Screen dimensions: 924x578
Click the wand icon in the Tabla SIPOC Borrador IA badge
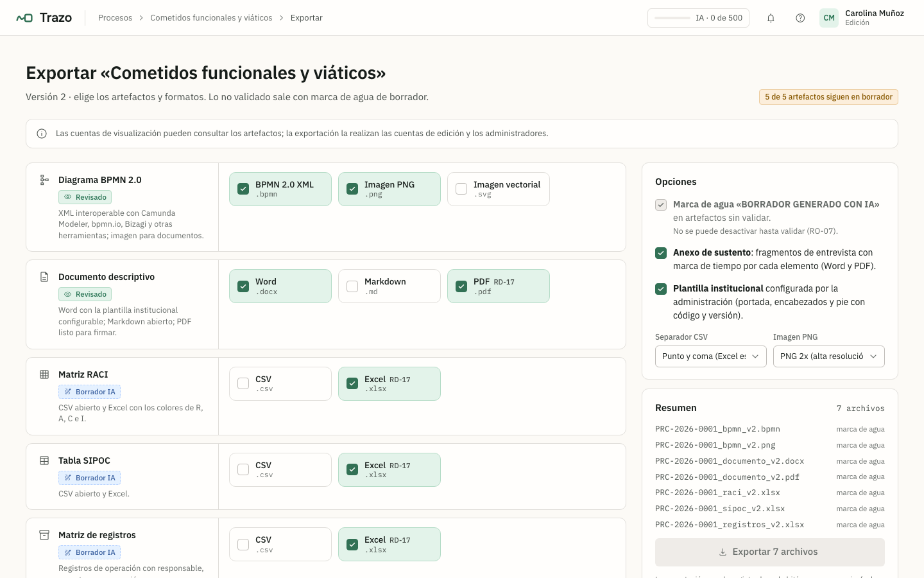67,478
